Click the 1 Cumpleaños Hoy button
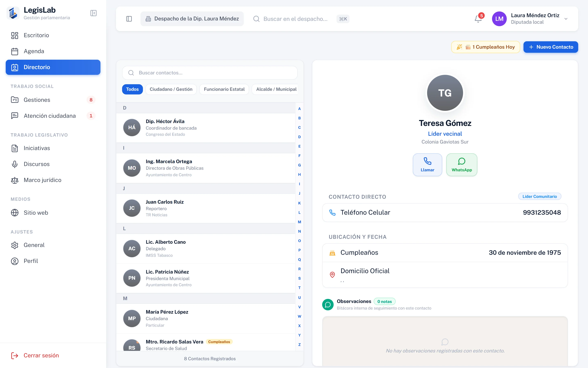Screen dimensions: 588x368 click(x=486, y=47)
